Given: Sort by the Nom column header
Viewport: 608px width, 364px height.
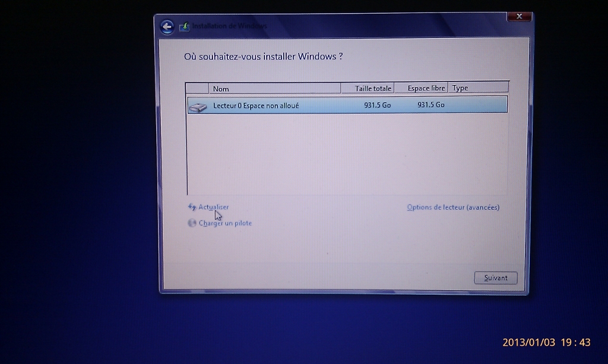Looking at the screenshot, I should tap(274, 88).
